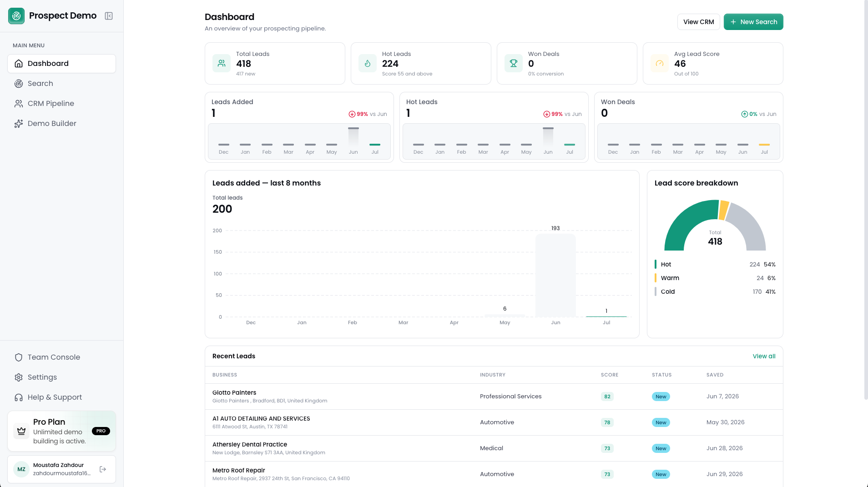Click the down-arrow icon in Hot Leads trend card

click(x=547, y=114)
